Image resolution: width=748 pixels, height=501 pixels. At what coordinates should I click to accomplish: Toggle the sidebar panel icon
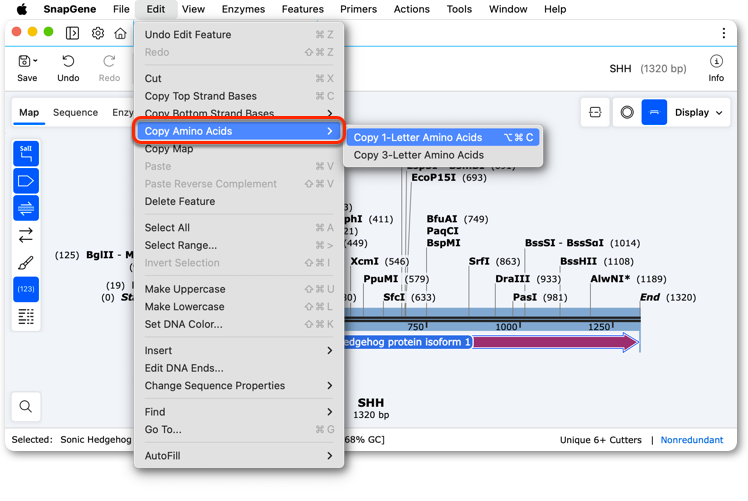(73, 33)
